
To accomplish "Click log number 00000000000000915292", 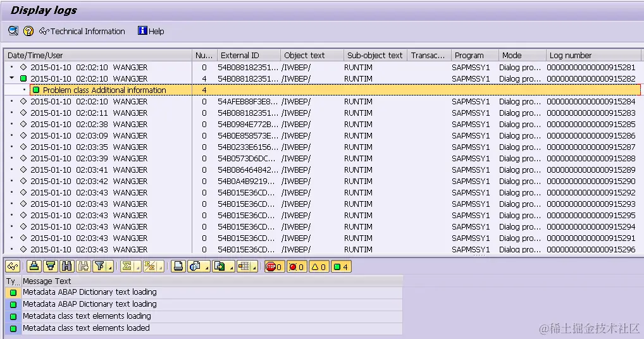I will (x=591, y=192).
